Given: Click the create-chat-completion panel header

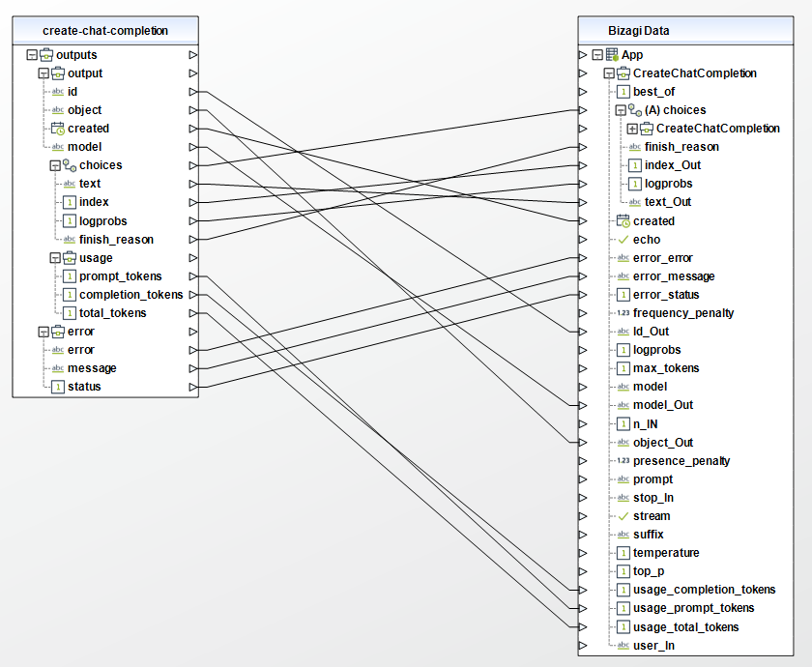Looking at the screenshot, I should 105,31.
